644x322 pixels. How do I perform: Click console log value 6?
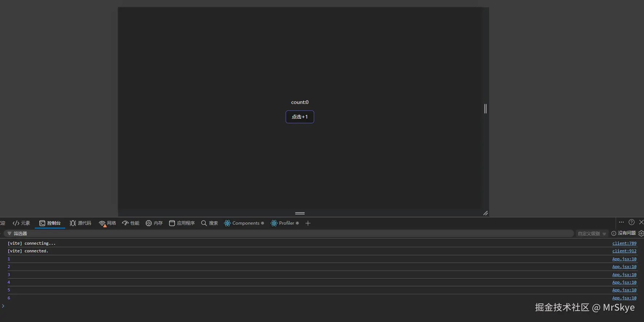coord(9,298)
